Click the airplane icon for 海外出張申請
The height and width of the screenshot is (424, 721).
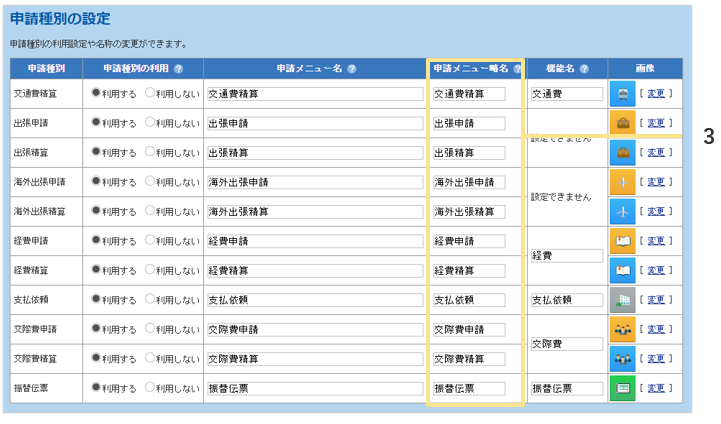click(x=623, y=182)
